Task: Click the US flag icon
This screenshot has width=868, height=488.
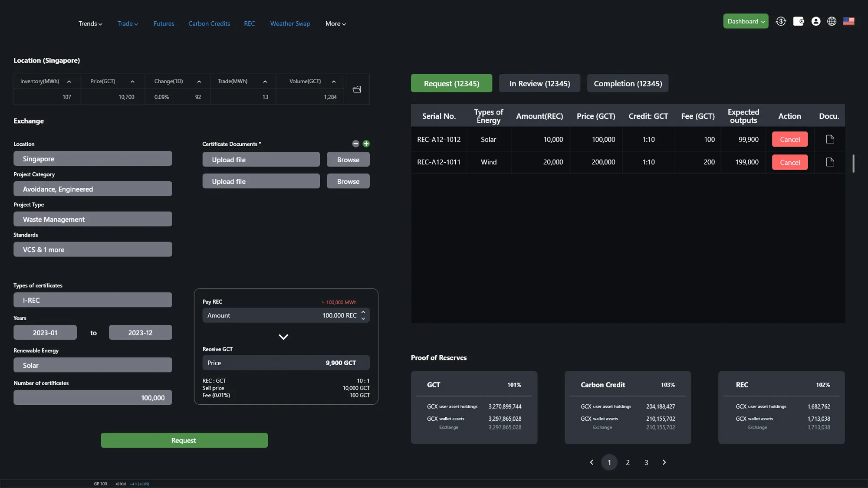Action: click(849, 21)
